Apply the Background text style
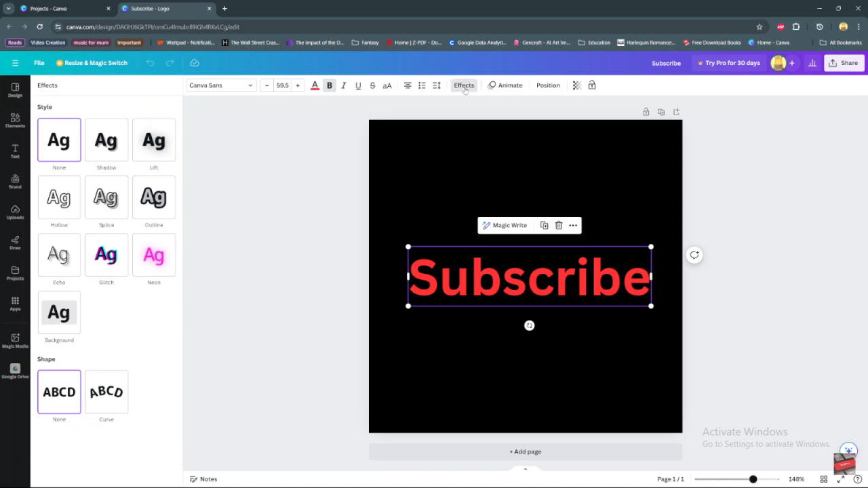This screenshot has height=488, width=868. pos(59,312)
